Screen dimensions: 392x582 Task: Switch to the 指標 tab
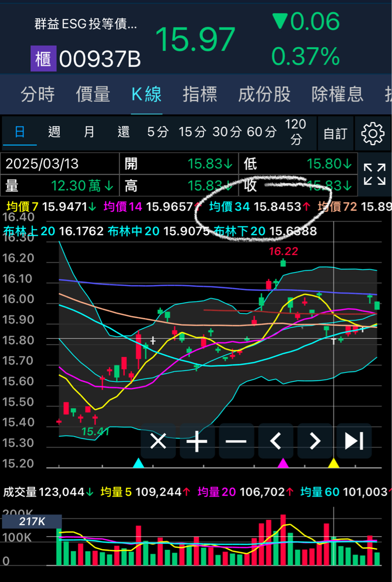click(x=199, y=94)
